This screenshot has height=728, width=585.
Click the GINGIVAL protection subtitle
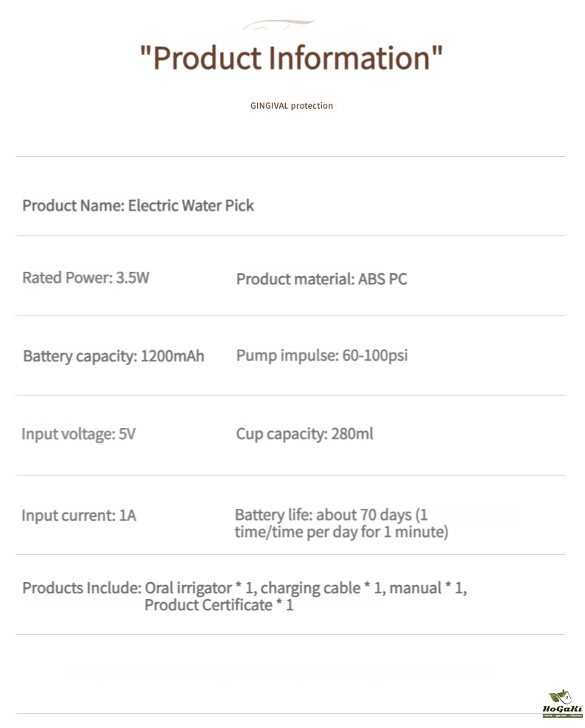(292, 106)
